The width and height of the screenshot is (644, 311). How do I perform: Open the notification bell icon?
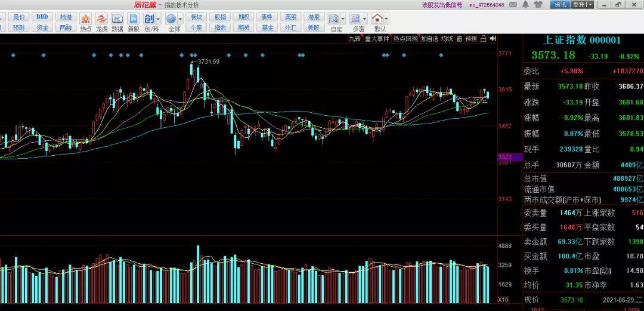point(527,4)
